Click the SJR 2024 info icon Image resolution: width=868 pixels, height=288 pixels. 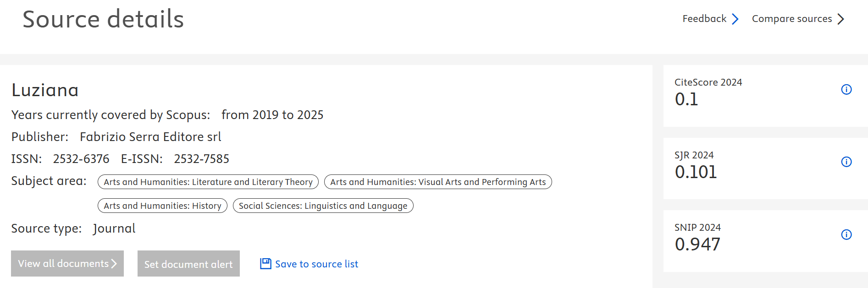click(x=846, y=162)
